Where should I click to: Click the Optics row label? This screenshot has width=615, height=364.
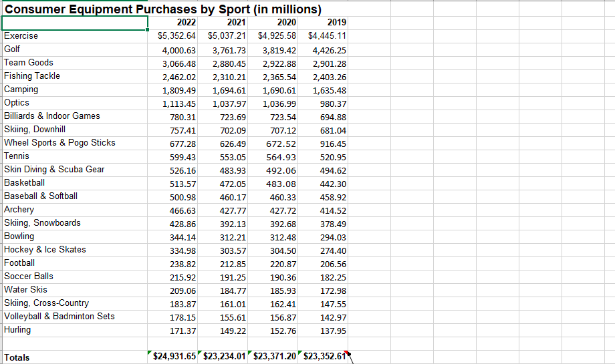click(x=17, y=103)
